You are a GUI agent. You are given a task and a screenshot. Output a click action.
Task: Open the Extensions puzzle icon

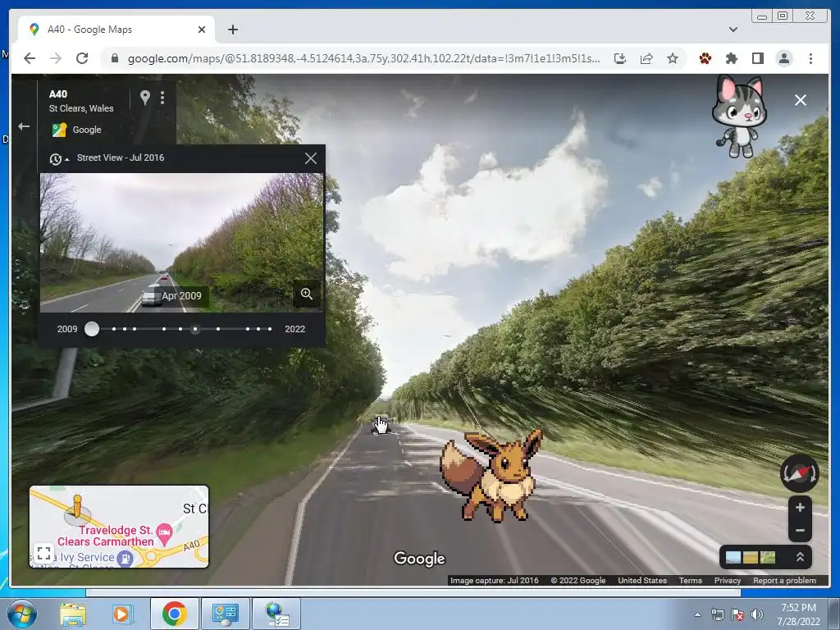pyautogui.click(x=731, y=58)
